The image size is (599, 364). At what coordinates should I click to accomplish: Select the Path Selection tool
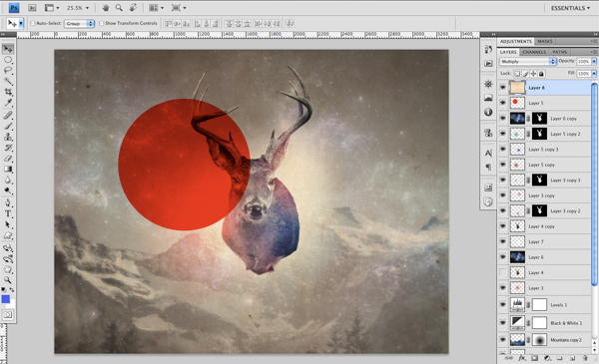click(x=8, y=224)
